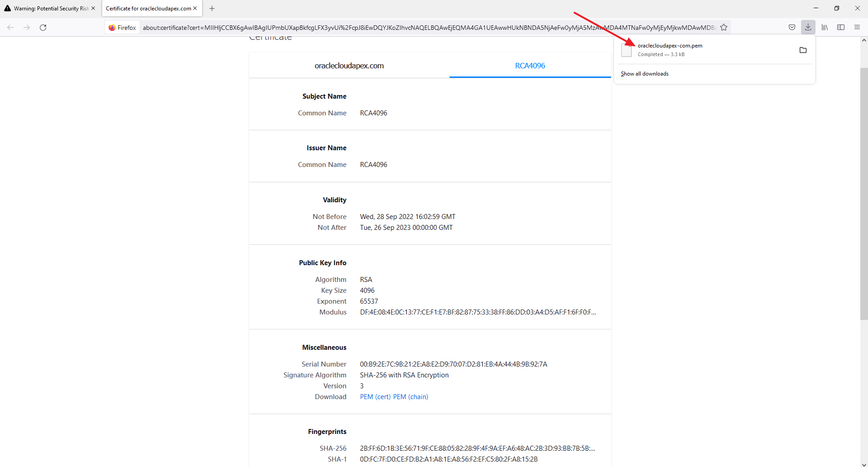This screenshot has height=467, width=868.
Task: Download the PEM (chain) file
Action: (411, 397)
